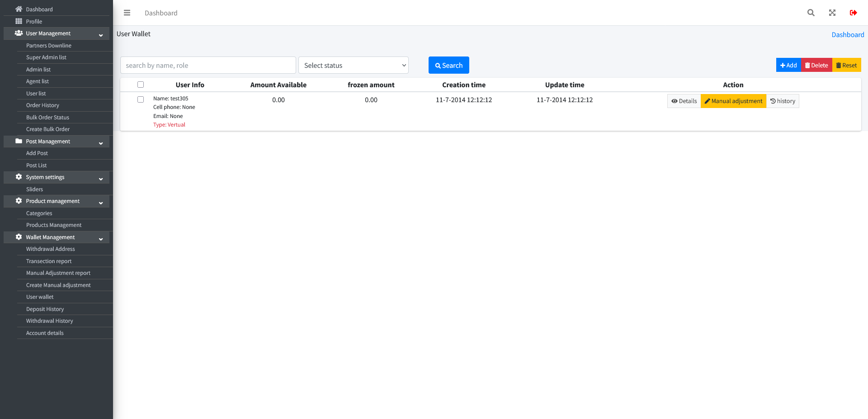
Task: Open history for the test305 wallet
Action: (x=783, y=101)
